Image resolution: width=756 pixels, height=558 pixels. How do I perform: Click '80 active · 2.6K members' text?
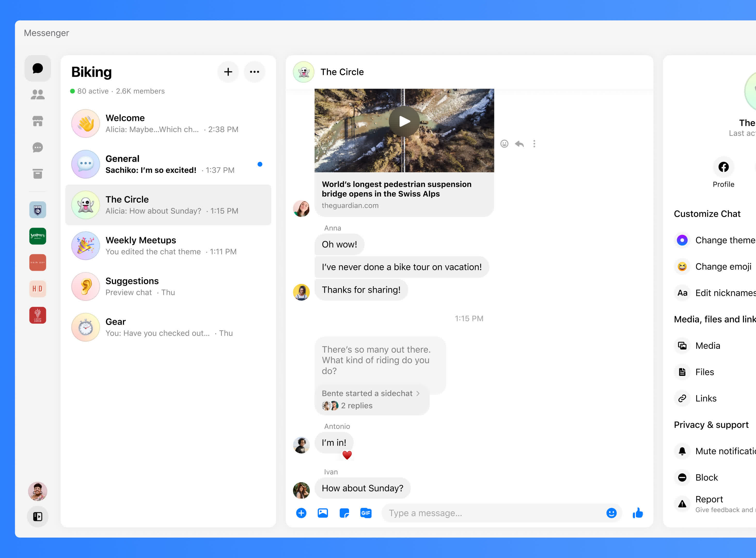point(121,91)
